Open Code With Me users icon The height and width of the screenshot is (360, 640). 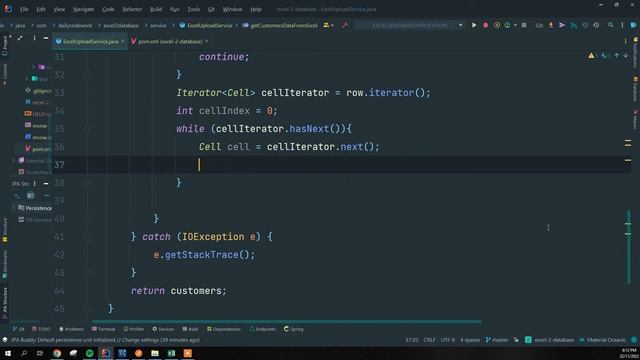point(326,25)
